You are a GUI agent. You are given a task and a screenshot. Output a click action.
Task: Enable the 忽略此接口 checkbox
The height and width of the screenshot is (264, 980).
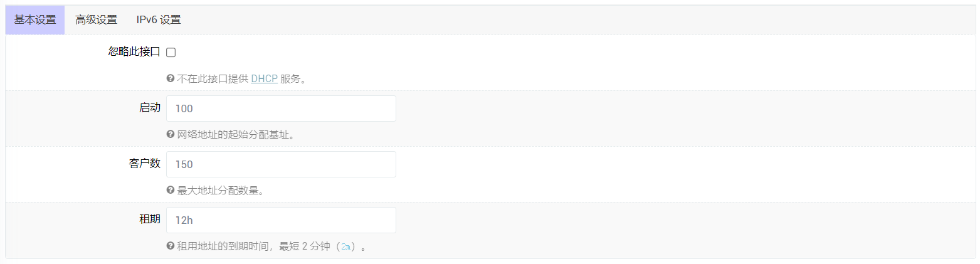coord(171,53)
